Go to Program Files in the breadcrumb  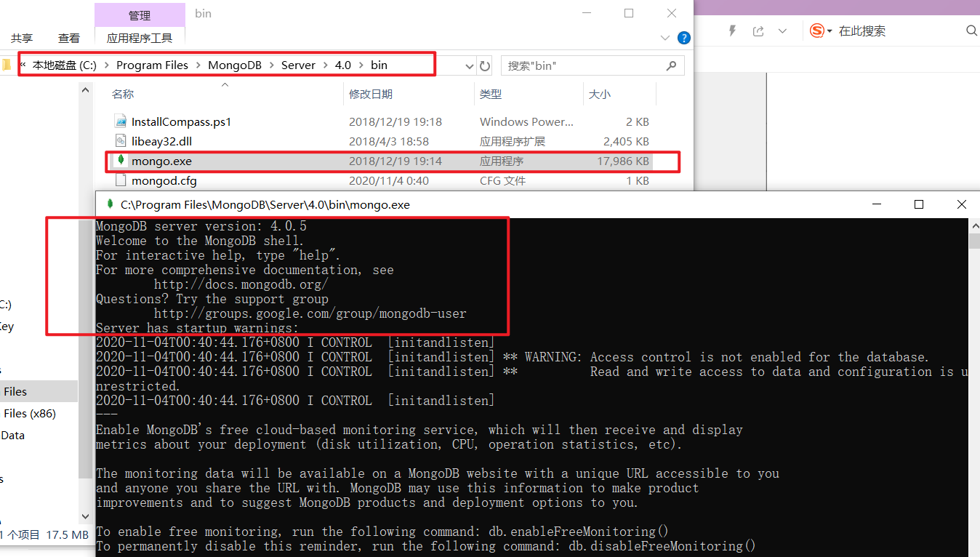pos(152,65)
